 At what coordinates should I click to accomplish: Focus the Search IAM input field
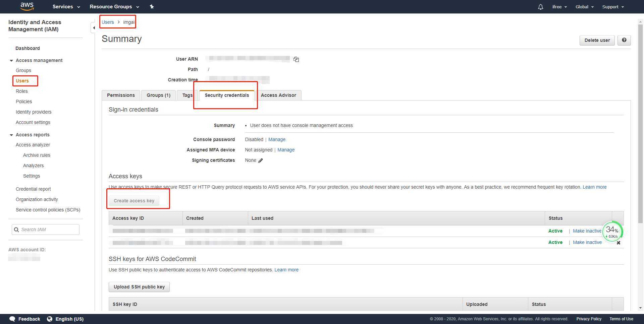click(x=46, y=230)
